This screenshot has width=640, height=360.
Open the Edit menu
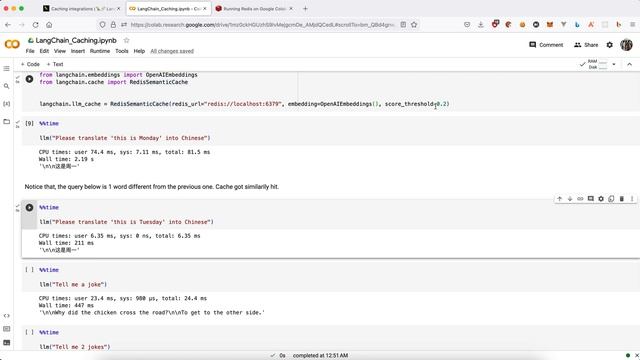44,51
